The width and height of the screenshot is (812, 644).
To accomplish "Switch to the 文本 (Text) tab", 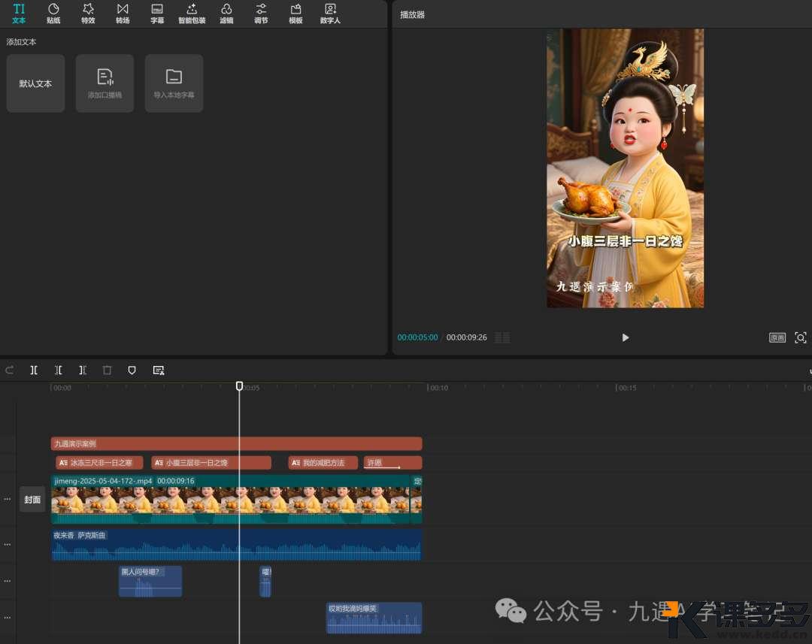I will pyautogui.click(x=19, y=14).
